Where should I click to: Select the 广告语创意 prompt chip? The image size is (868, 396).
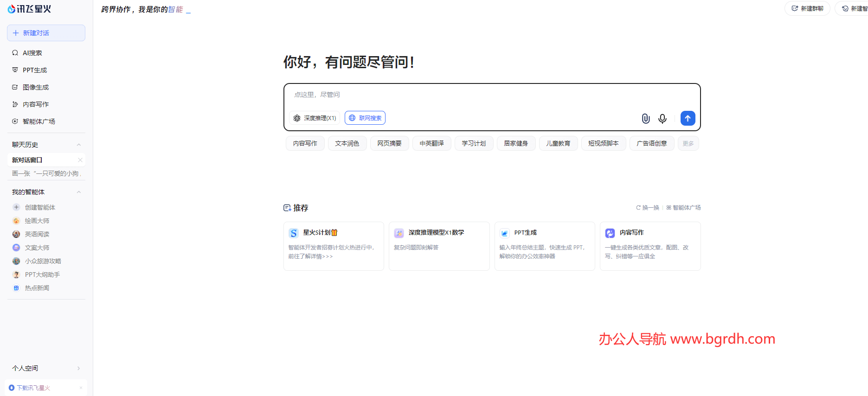coord(652,143)
